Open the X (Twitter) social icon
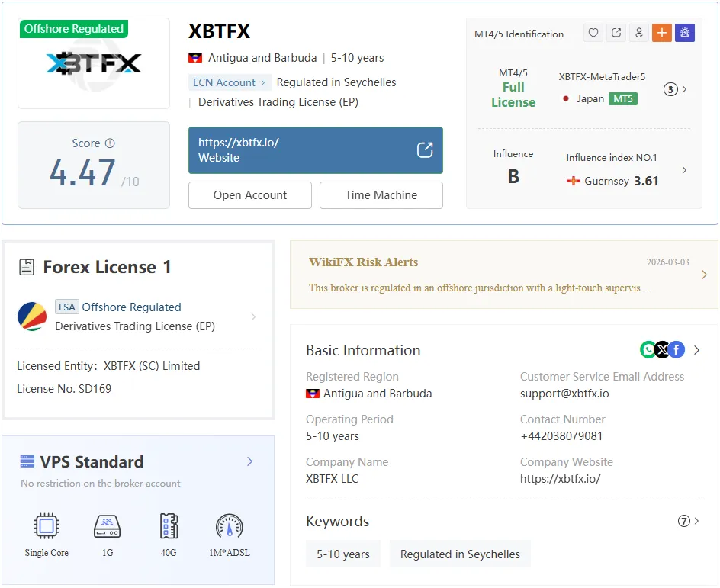The height and width of the screenshot is (588, 720). (662, 350)
